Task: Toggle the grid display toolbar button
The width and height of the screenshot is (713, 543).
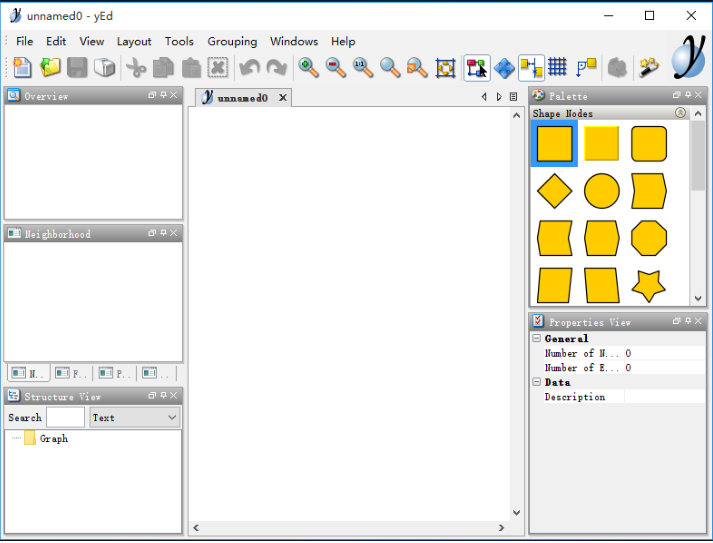Action: tap(558, 67)
